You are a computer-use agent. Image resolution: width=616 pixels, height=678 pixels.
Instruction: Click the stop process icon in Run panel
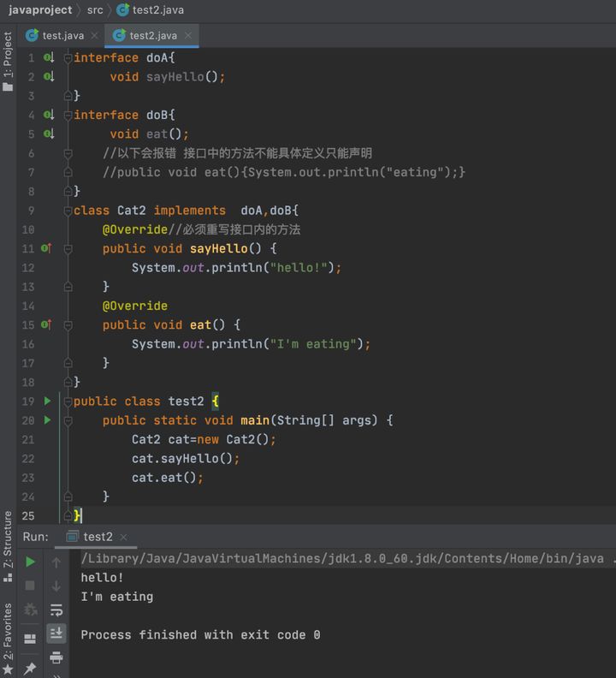(x=30, y=586)
